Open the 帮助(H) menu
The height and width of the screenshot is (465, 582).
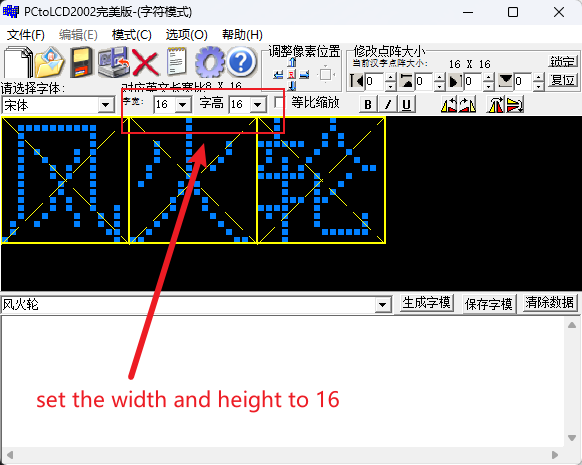click(x=242, y=35)
